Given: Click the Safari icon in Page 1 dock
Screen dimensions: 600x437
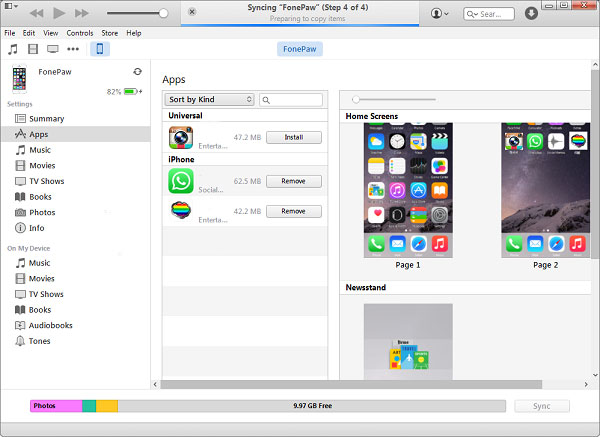Looking at the screenshot, I should (x=419, y=244).
